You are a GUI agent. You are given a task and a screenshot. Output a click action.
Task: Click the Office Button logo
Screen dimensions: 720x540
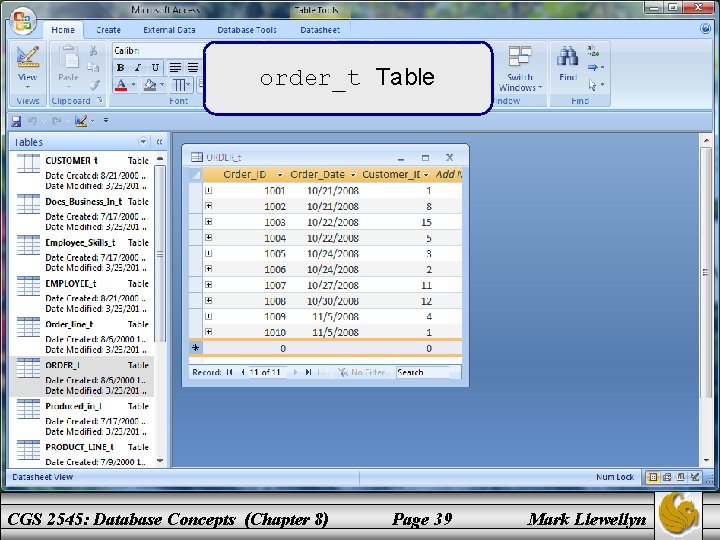click(23, 21)
